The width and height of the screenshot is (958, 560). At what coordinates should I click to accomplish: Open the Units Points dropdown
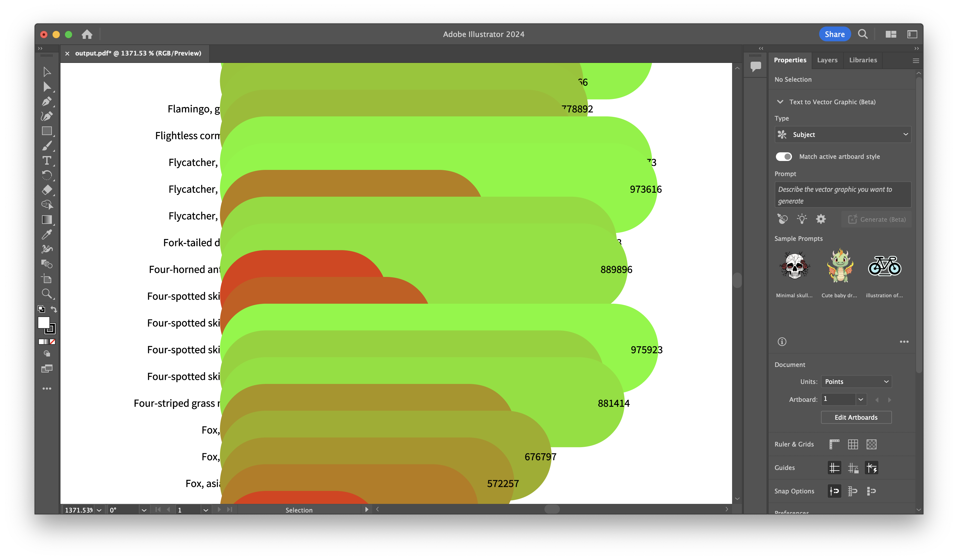coord(856,381)
